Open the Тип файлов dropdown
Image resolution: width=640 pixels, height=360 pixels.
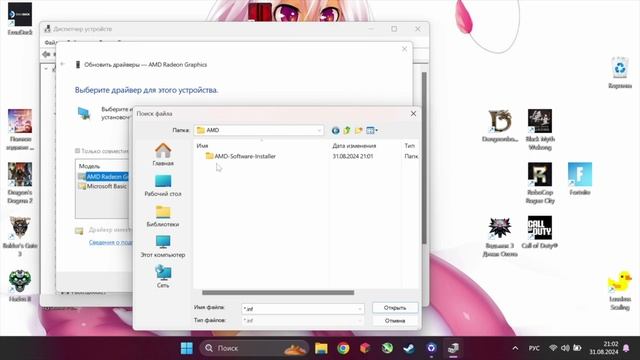[x=302, y=321]
